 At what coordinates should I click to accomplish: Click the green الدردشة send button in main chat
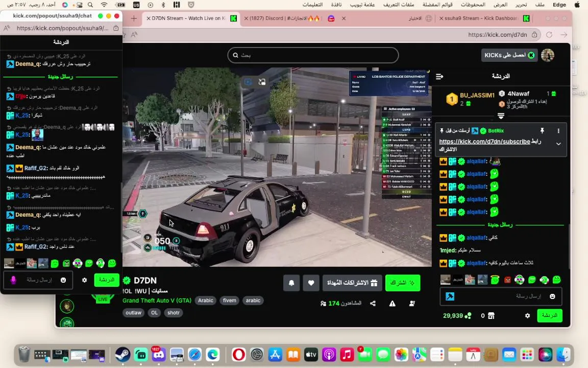pos(549,315)
